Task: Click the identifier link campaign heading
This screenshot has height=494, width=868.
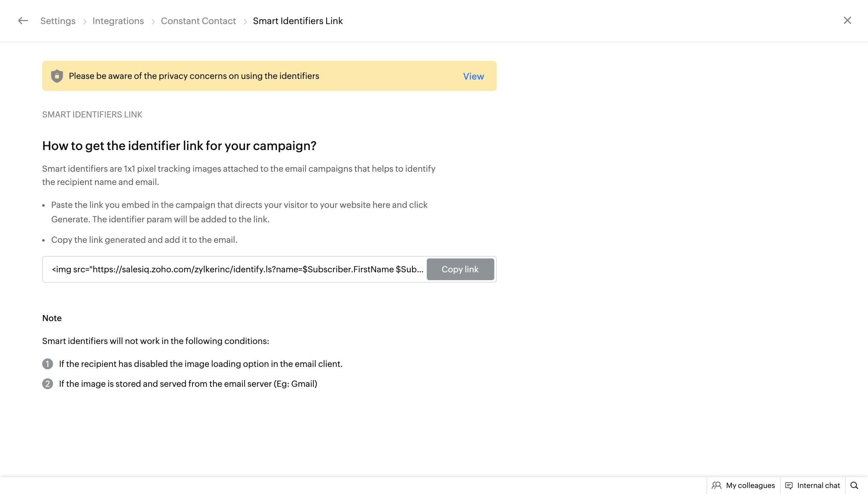Action: click(x=179, y=146)
